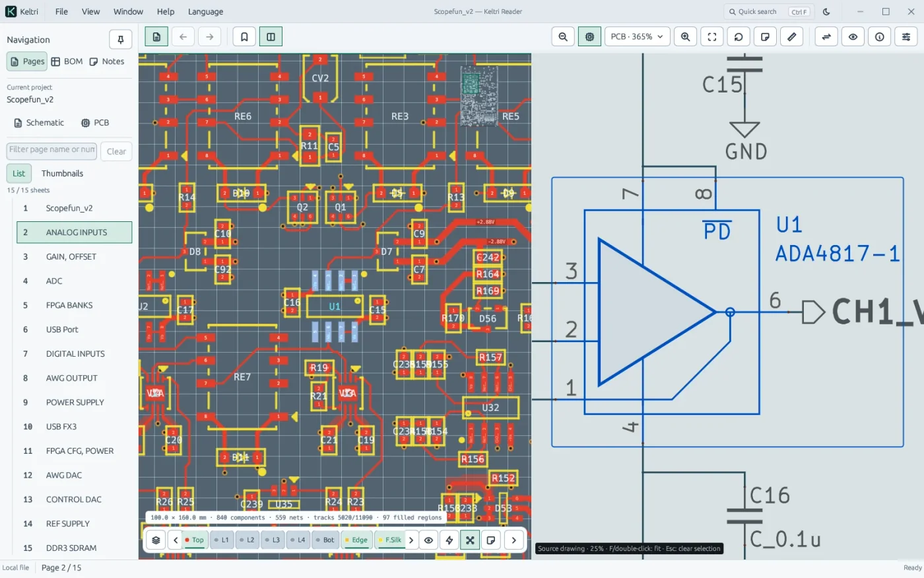This screenshot has height=578, width=924.
Task: Click the PCB chip icon in toolbar
Action: point(589,37)
